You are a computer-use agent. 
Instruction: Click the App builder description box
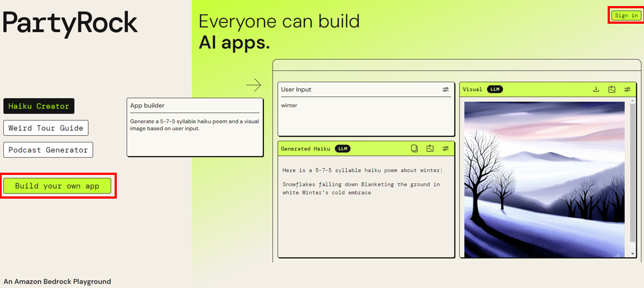[194, 127]
